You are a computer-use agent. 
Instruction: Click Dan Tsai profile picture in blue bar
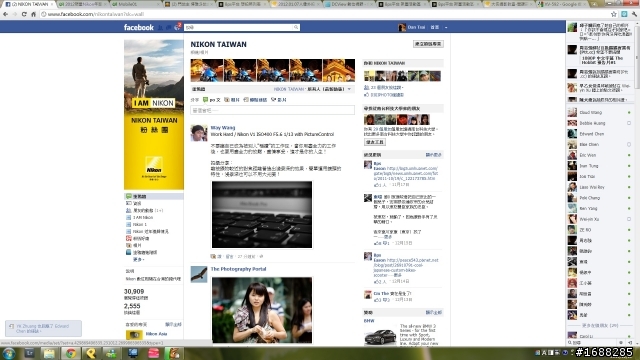(x=402, y=27)
